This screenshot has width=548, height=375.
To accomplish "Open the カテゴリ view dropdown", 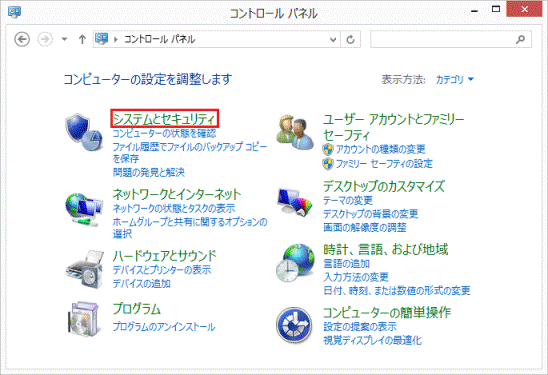I will (x=455, y=80).
